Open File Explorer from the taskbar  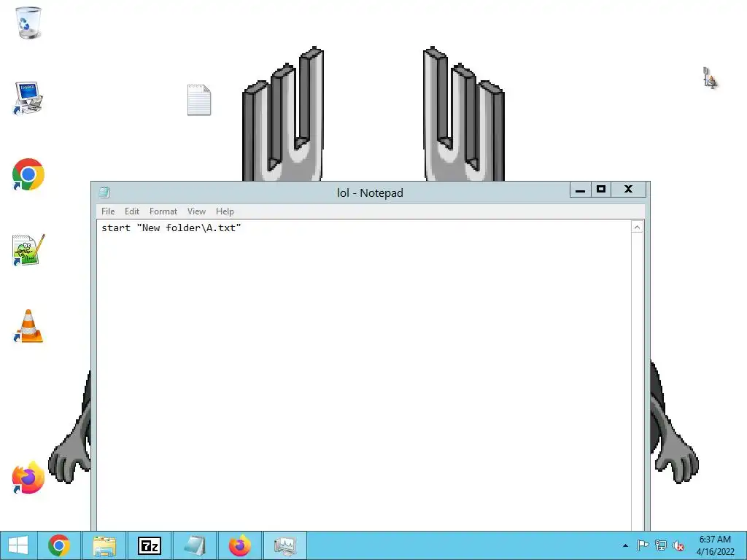(x=104, y=545)
